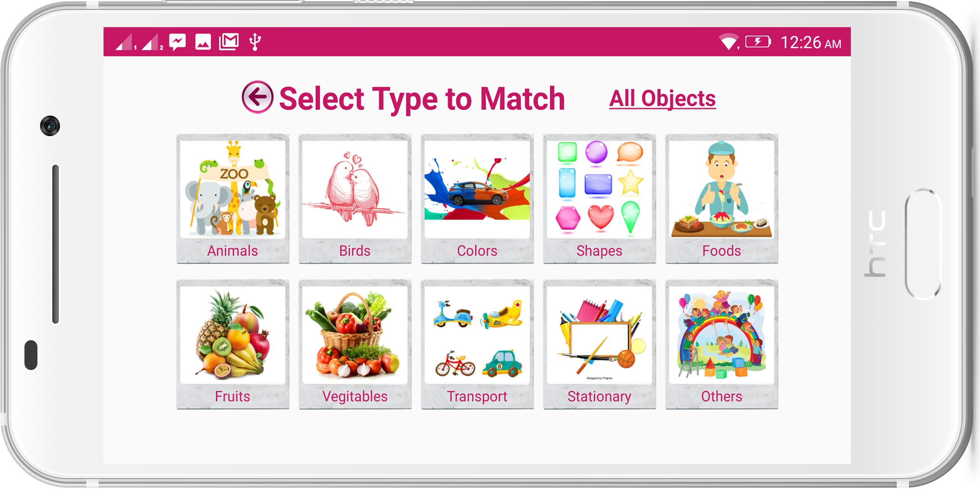Screen dimensions: 980x490
Task: Pick the Foods category card
Action: [721, 199]
